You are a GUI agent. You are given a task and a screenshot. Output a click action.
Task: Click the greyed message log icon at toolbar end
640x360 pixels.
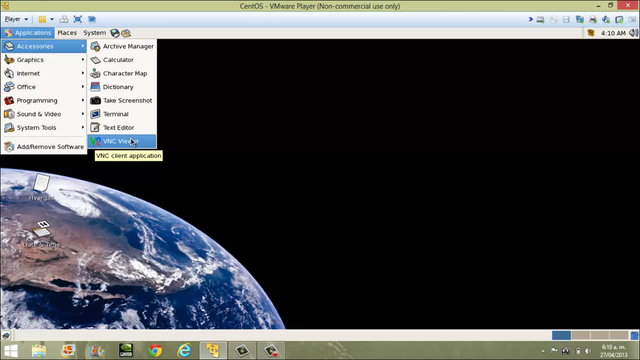point(632,19)
